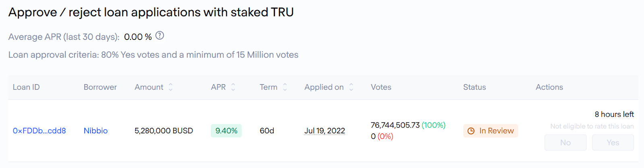
Task: Click the 5,280,000 BUSD amount cell
Action: click(x=164, y=131)
